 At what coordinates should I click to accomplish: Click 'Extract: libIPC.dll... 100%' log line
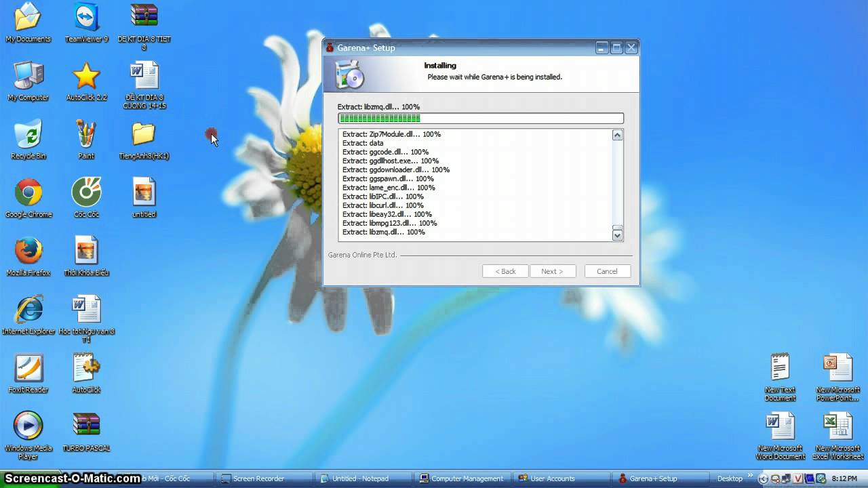(x=382, y=196)
